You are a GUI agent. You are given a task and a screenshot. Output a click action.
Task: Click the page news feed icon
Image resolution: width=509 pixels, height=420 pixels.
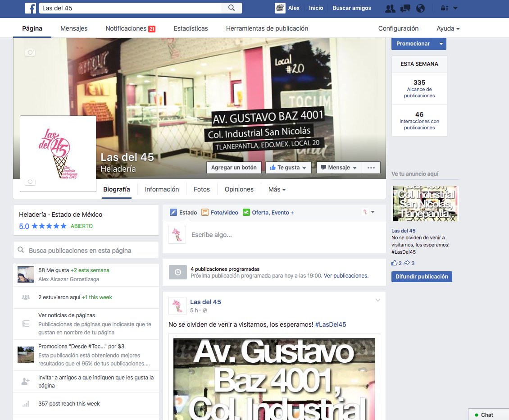tap(26, 324)
